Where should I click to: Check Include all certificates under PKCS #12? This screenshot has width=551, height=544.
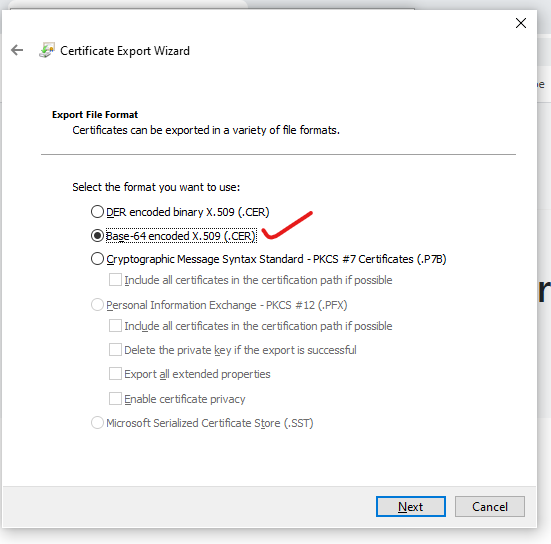(x=115, y=326)
